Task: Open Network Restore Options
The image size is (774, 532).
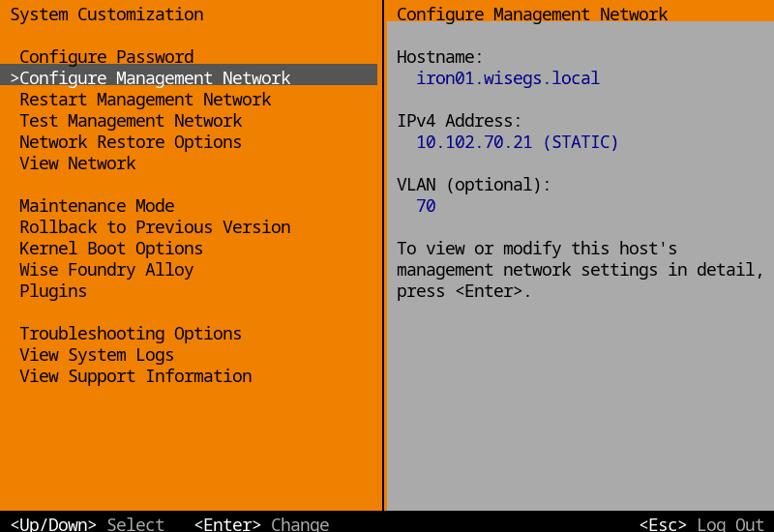Action: tap(131, 142)
